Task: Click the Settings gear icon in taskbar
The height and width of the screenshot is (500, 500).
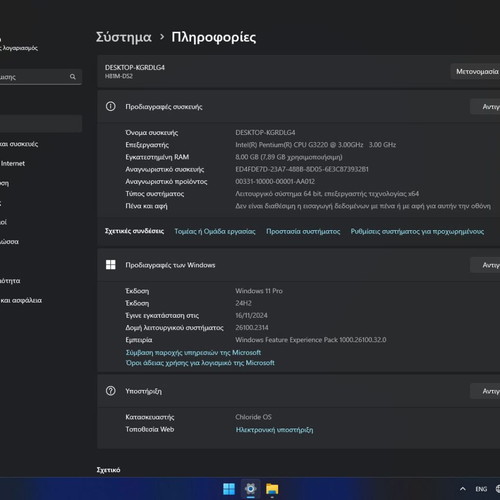Action: point(250,489)
